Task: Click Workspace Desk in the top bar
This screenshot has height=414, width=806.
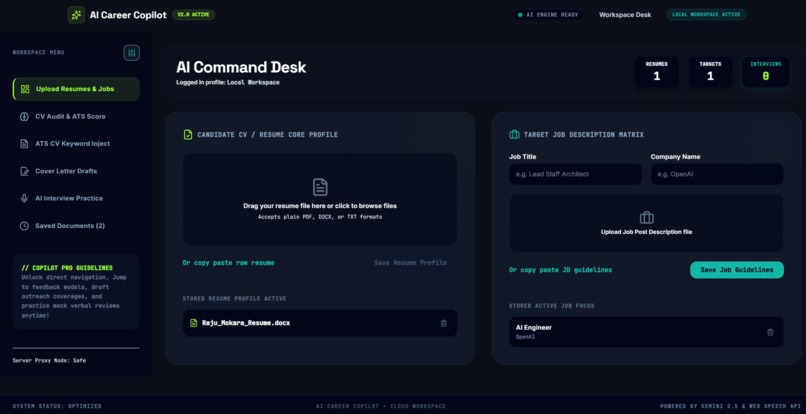Action: (x=625, y=15)
